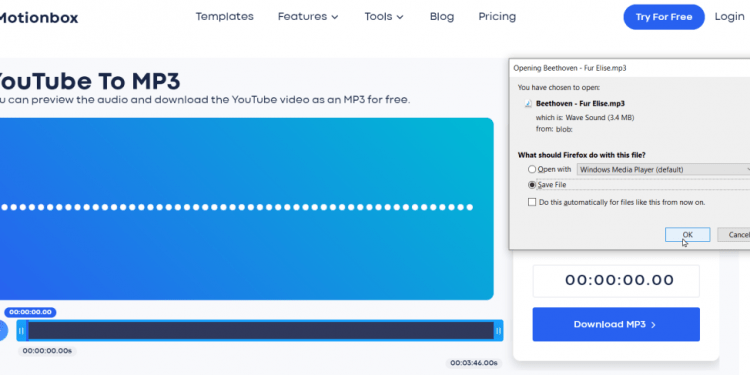The height and width of the screenshot is (375, 750).
Task: Open the Windows Media Player application dropdown
Action: 663,169
